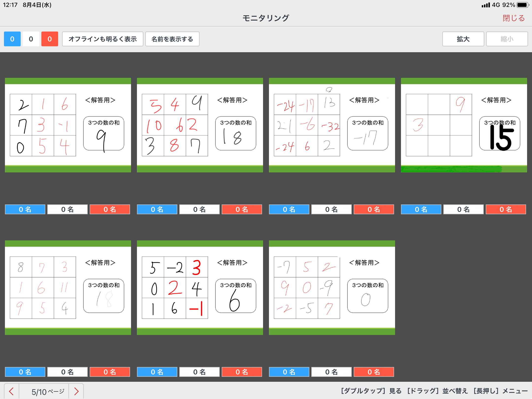
Task: Click blue 0名 under first thumbnail
Action: [x=25, y=209]
